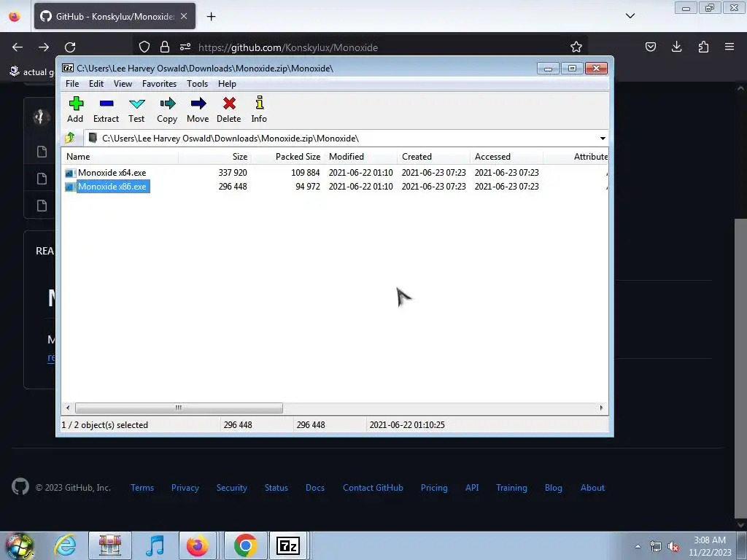Open the Training footer link
Viewport: 747px width, 560px height.
pyautogui.click(x=511, y=488)
